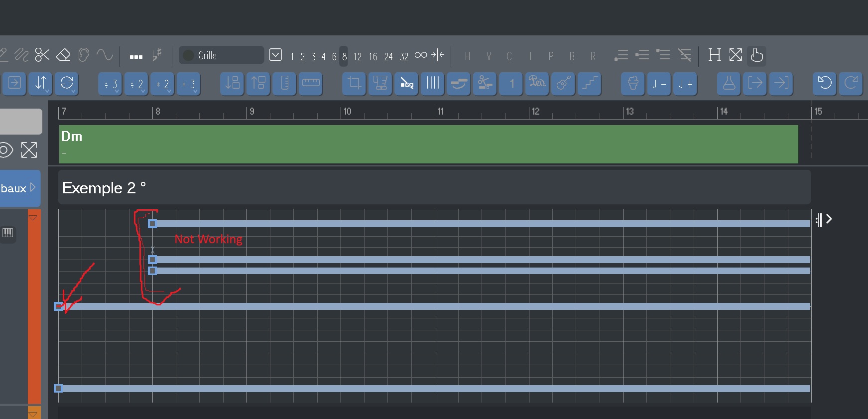Click the staircase steps button
This screenshot has height=419, width=868.
[589, 83]
